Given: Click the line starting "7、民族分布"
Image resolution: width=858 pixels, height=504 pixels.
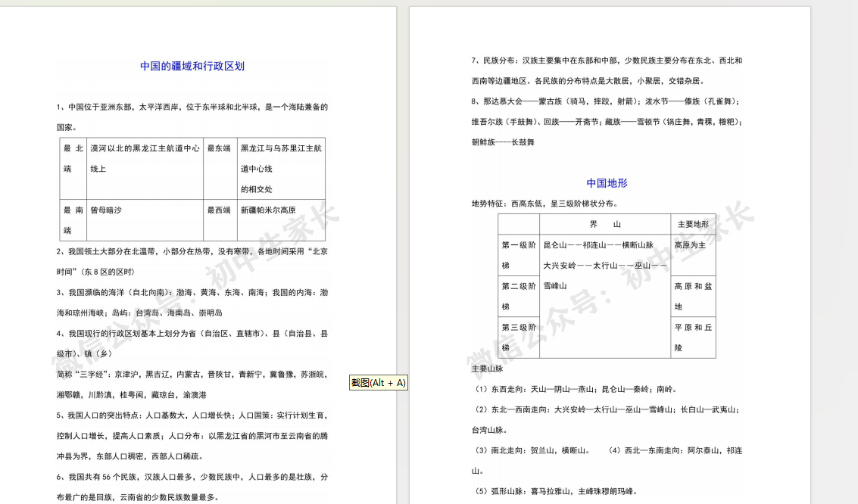Looking at the screenshot, I should (607, 60).
